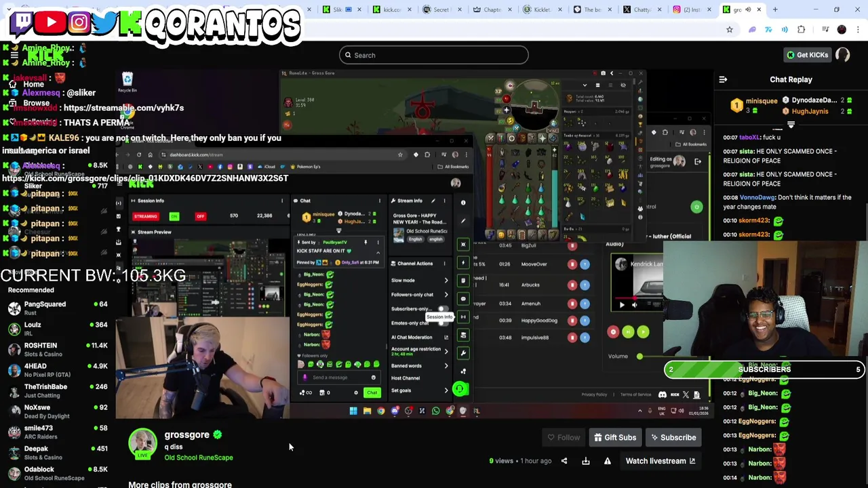868x488 pixels.
Task: Open the Chrome three-dot menu
Action: point(858,29)
